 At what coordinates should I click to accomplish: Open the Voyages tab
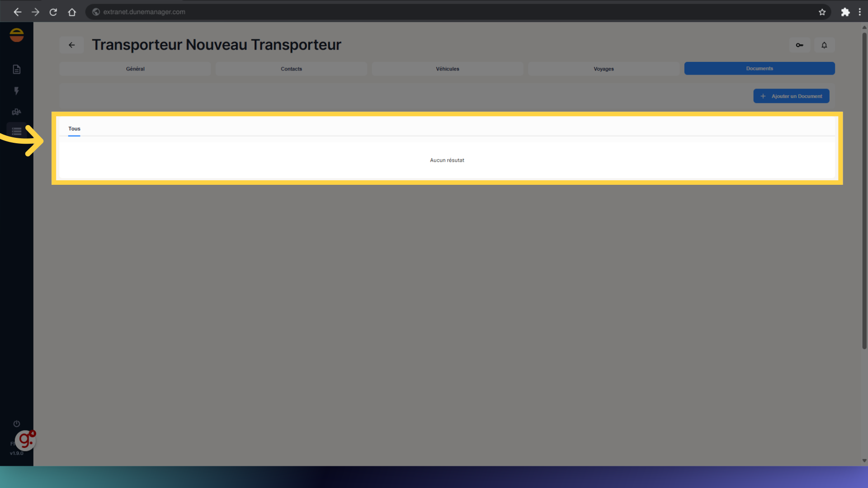tap(604, 69)
